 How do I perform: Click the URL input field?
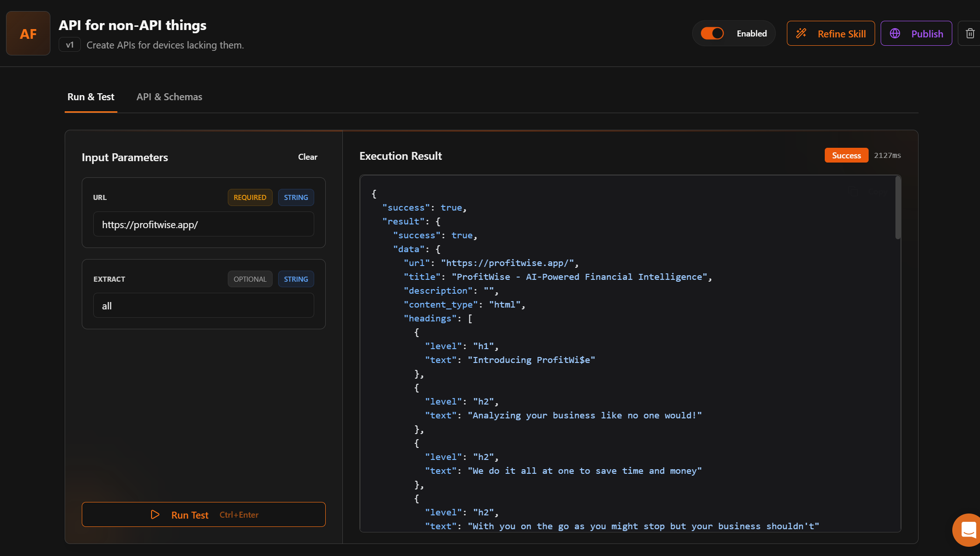click(203, 224)
